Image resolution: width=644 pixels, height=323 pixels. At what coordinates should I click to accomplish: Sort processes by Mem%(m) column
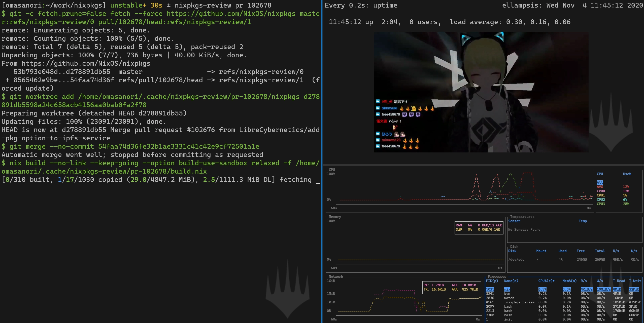(x=569, y=281)
